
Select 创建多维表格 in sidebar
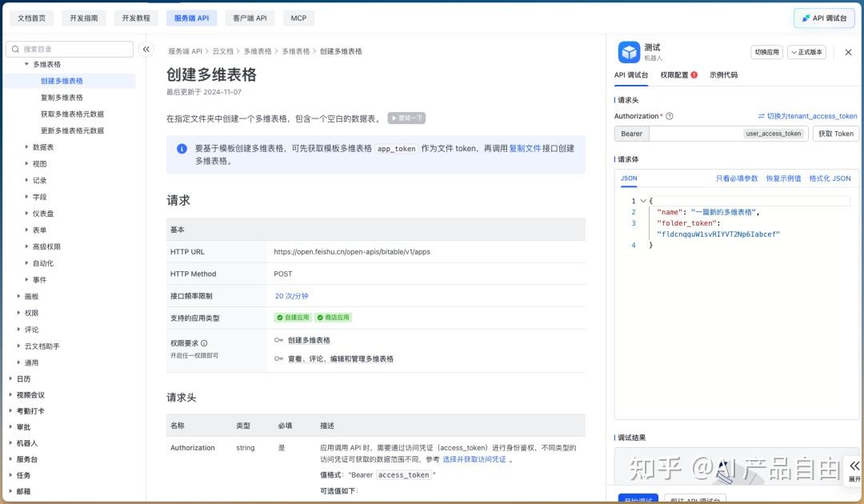click(62, 81)
